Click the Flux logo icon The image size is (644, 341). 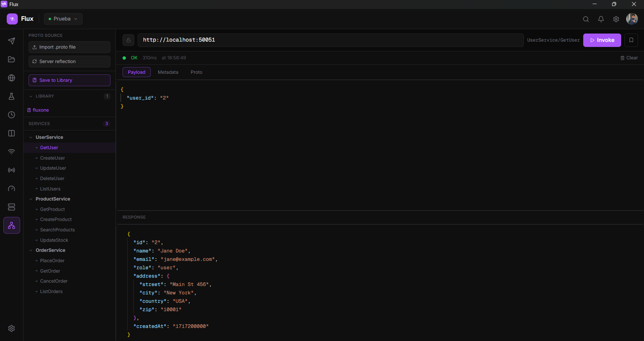point(12,19)
